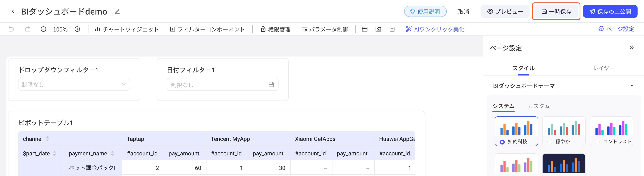Zoom in with the plus circle icon
The width and height of the screenshot is (644, 176).
[77, 29]
